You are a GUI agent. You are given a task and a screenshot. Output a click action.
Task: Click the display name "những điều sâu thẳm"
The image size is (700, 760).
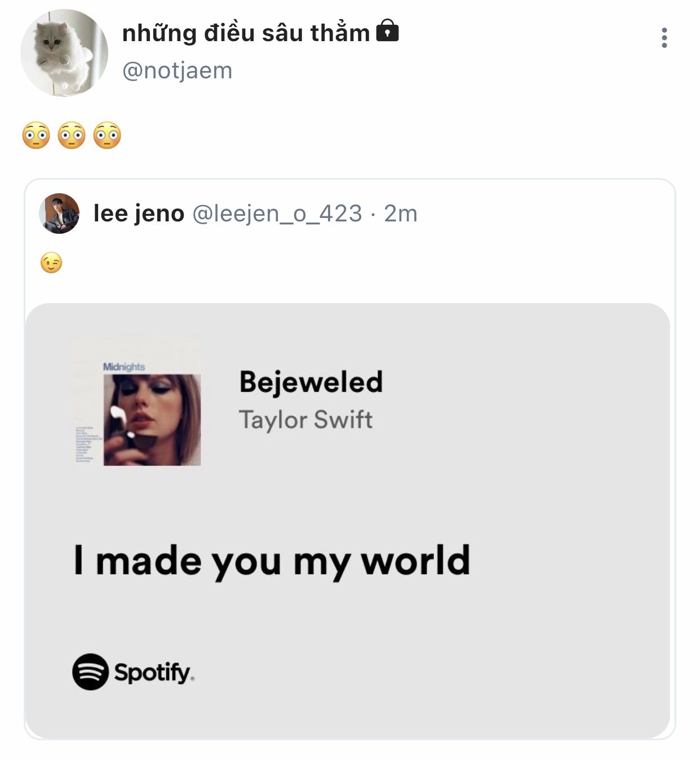[246, 33]
